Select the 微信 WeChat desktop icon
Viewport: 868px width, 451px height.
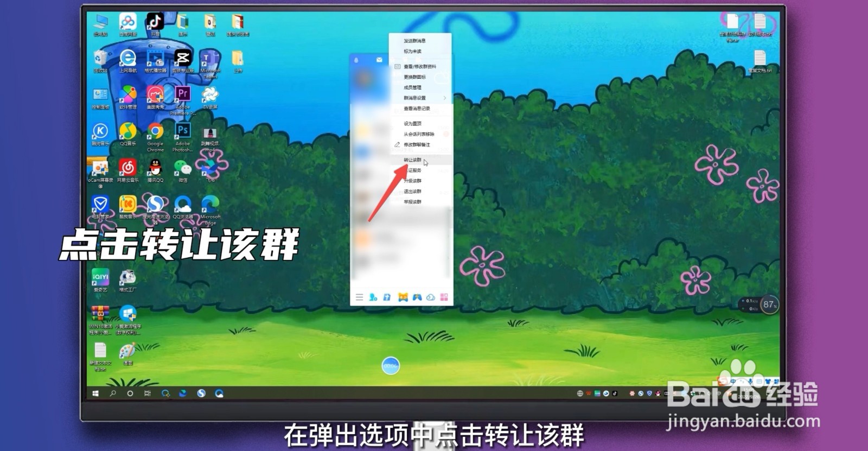coord(183,170)
